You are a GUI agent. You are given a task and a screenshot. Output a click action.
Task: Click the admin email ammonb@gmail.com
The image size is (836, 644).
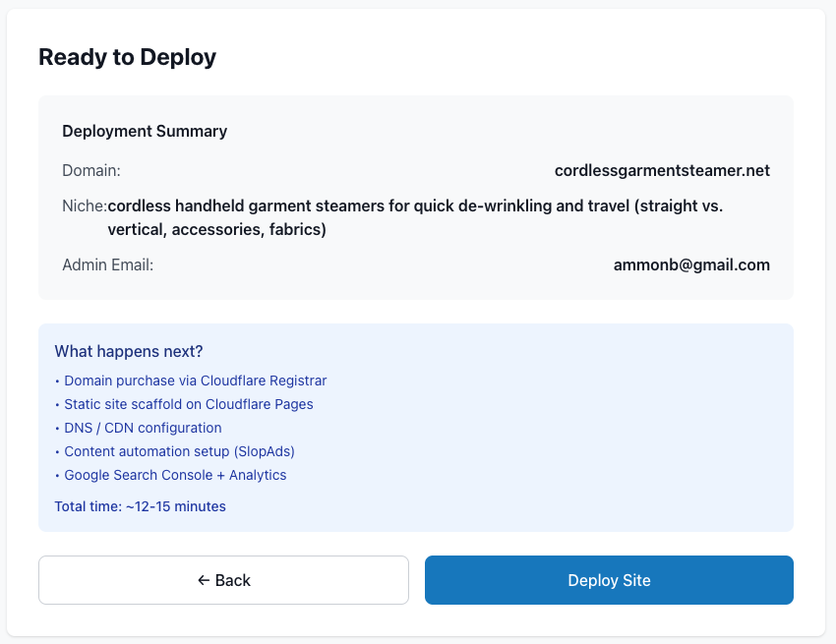click(x=691, y=264)
